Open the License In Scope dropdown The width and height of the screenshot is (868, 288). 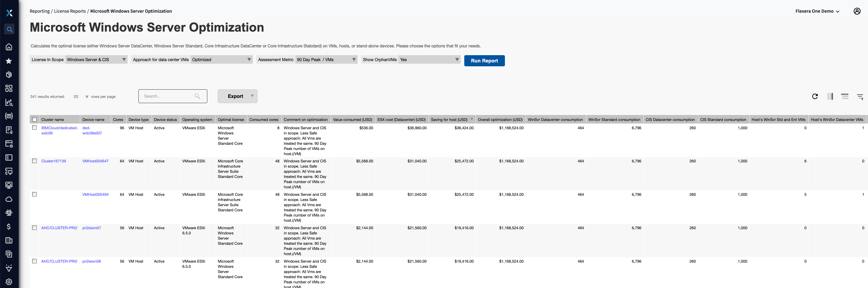[x=96, y=60]
